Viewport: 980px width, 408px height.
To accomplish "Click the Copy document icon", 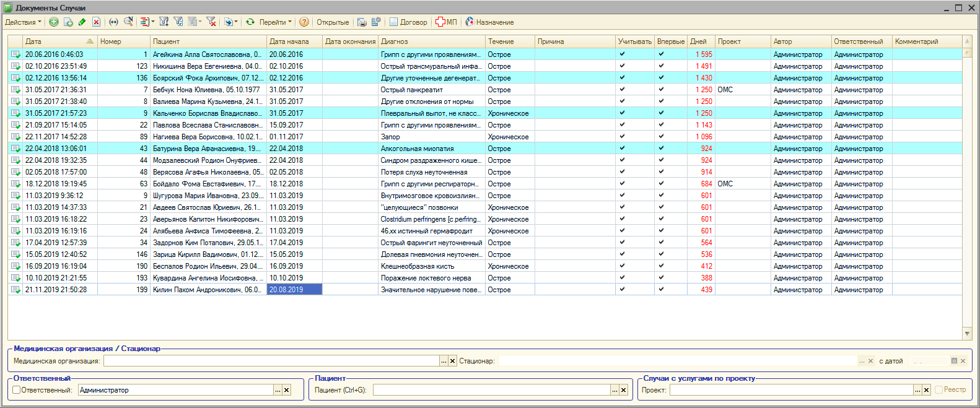I will click(68, 22).
